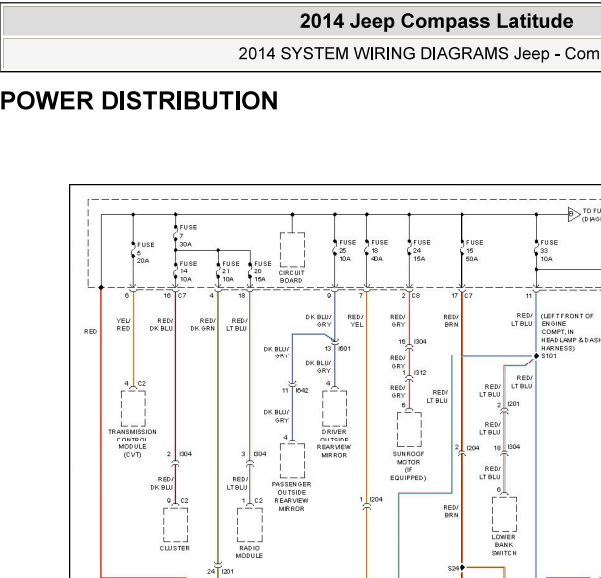Click the 'FUSE 21 10A' label
601x578 pixels.
tap(230, 271)
